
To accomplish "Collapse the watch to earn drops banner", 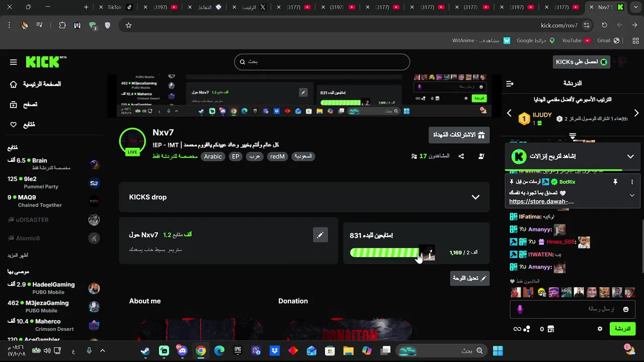I will click(630, 156).
